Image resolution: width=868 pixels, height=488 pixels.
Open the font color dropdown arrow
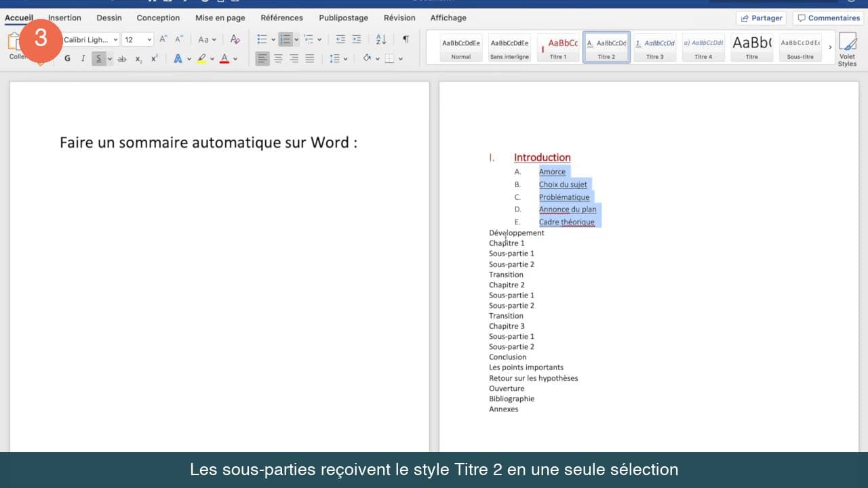click(x=235, y=59)
